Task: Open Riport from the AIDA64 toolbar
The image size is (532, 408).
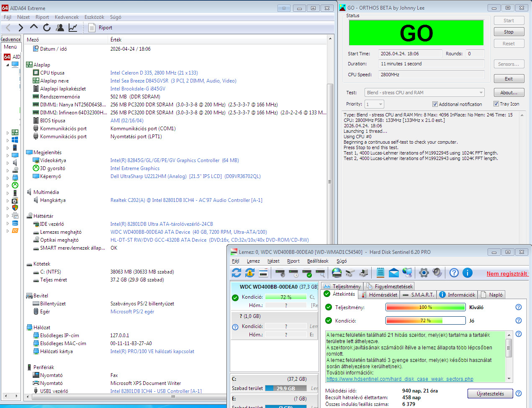Action: pyautogui.click(x=100, y=28)
